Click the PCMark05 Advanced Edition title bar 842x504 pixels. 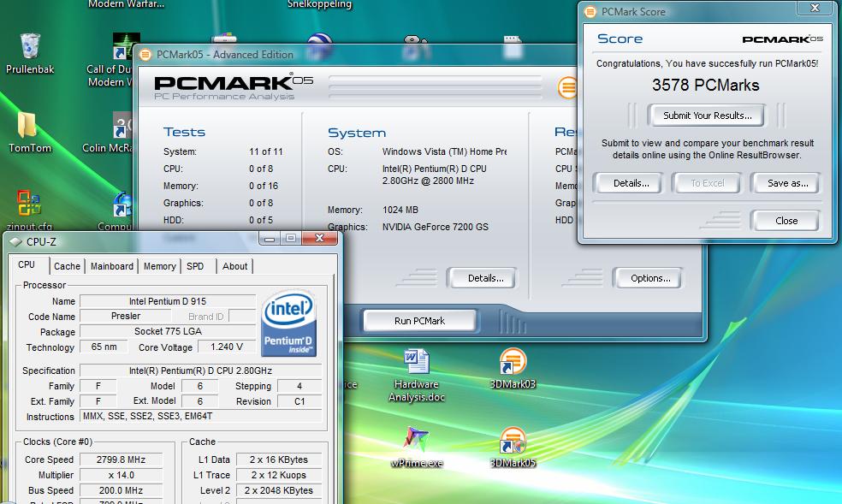(x=354, y=55)
